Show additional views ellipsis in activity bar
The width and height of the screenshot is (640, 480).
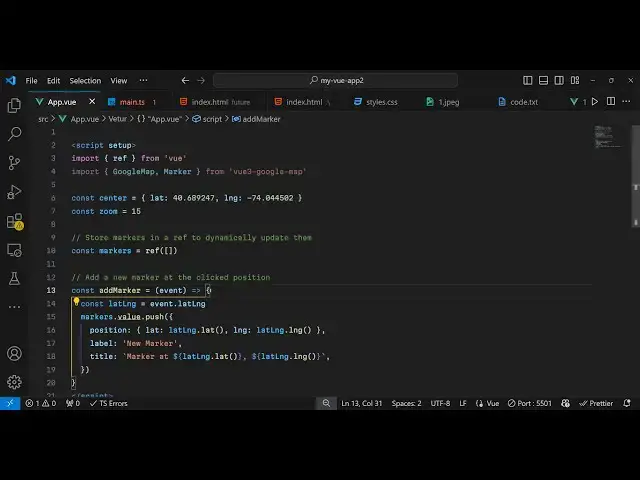coord(14,307)
